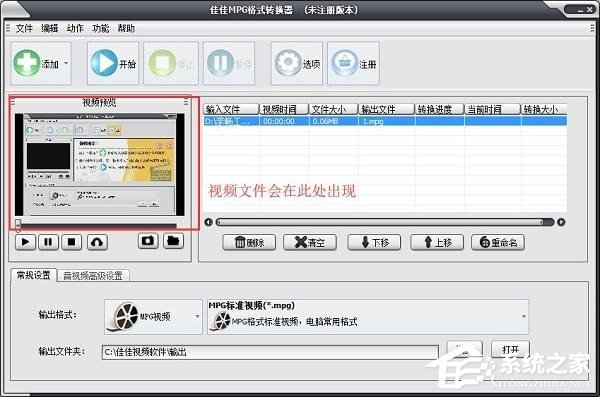Click the green Add (添加) plus icon

tap(26, 63)
